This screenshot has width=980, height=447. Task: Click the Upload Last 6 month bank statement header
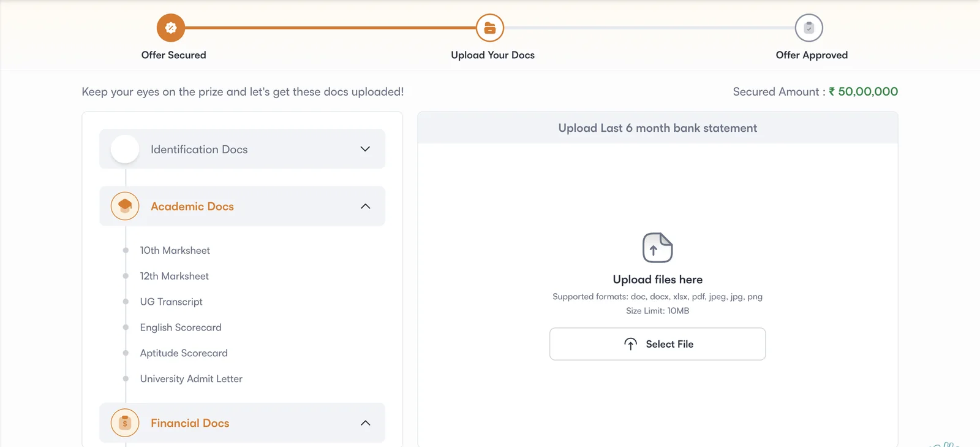click(658, 128)
